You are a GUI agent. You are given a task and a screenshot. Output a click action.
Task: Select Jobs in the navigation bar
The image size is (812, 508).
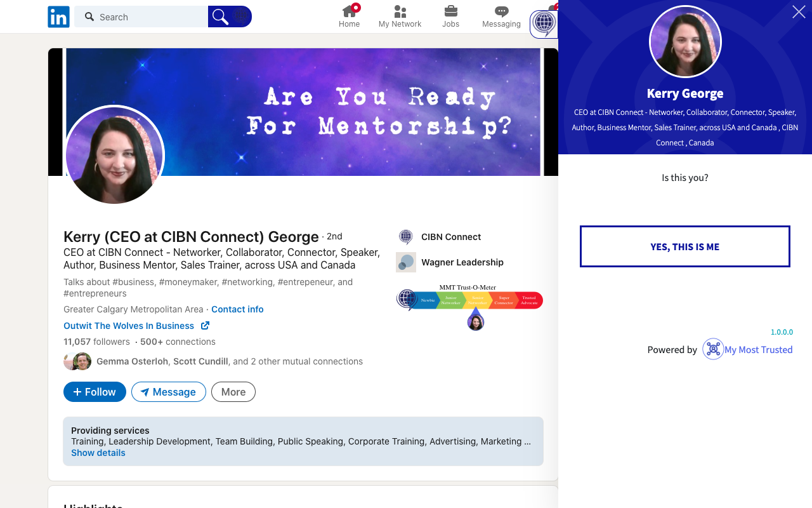(x=450, y=16)
